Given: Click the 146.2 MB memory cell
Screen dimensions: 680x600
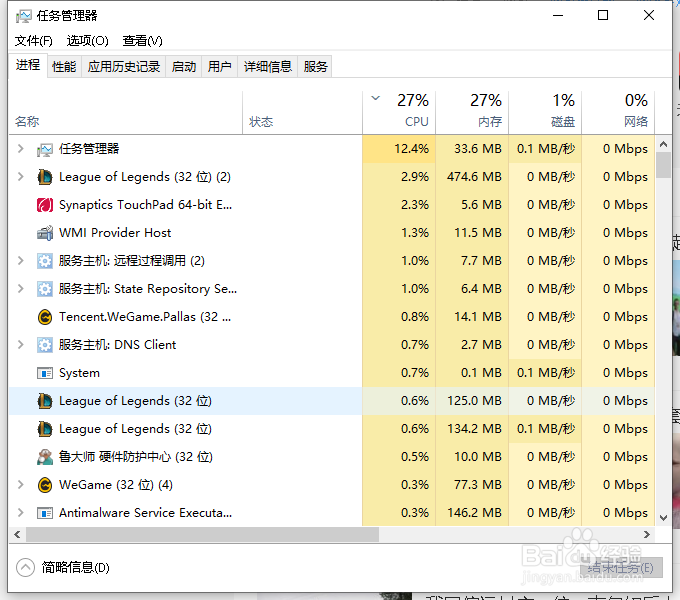Looking at the screenshot, I should (x=472, y=513).
